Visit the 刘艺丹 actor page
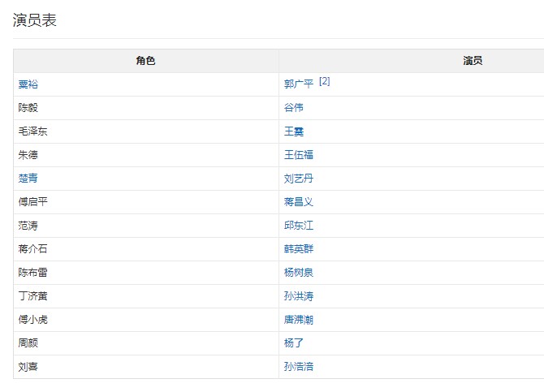This screenshot has width=544, height=392. tap(298, 178)
